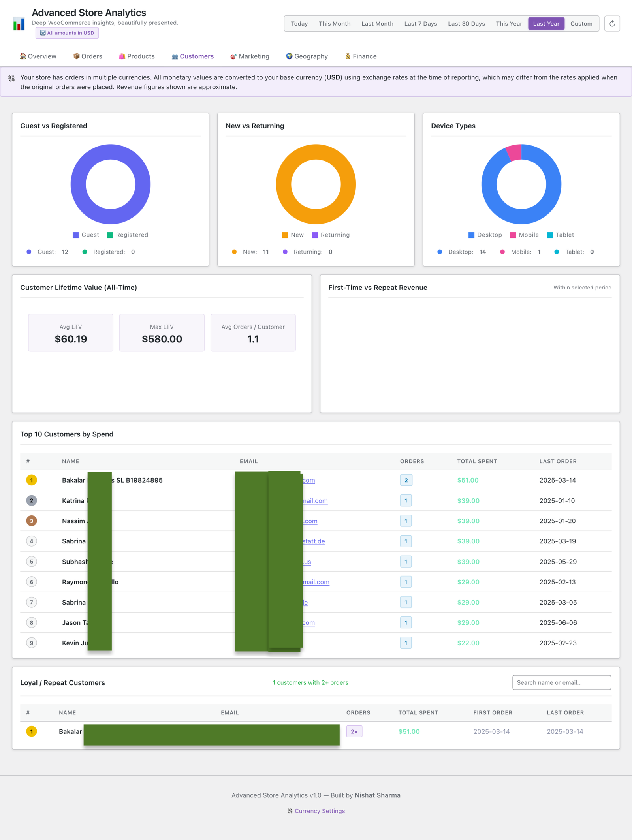Toggle Tablet legend swatch

(561, 235)
